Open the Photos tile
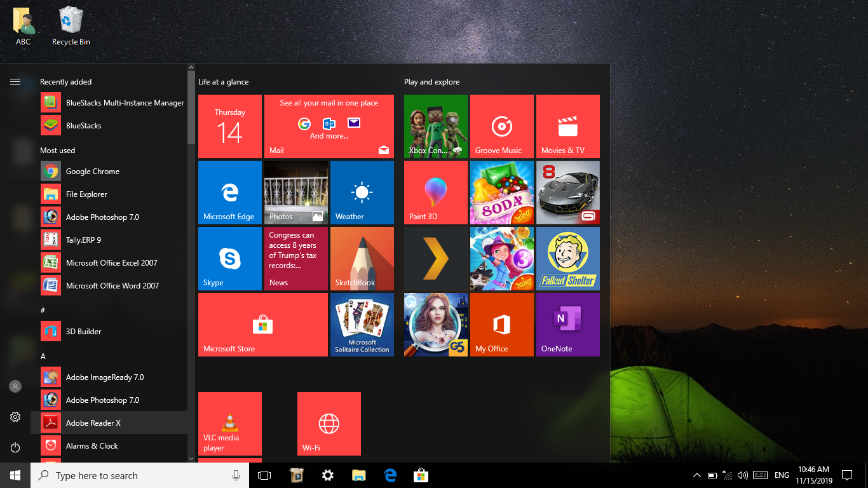 (x=296, y=193)
